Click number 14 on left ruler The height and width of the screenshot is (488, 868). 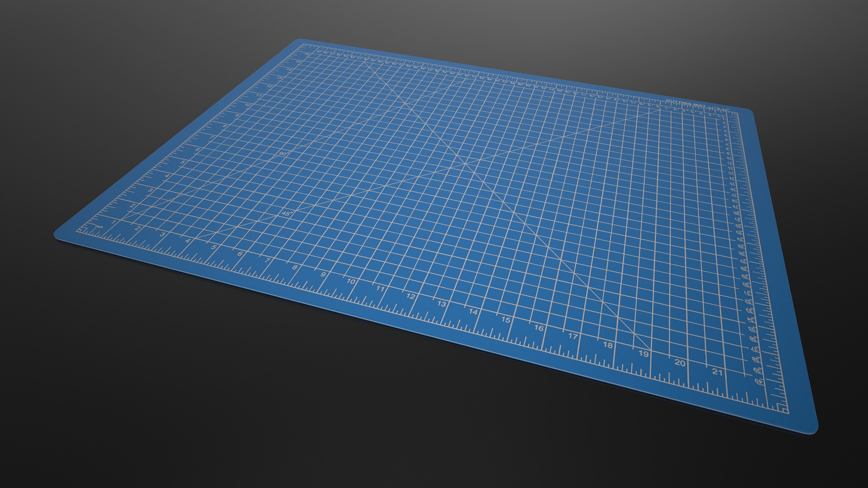289,70
